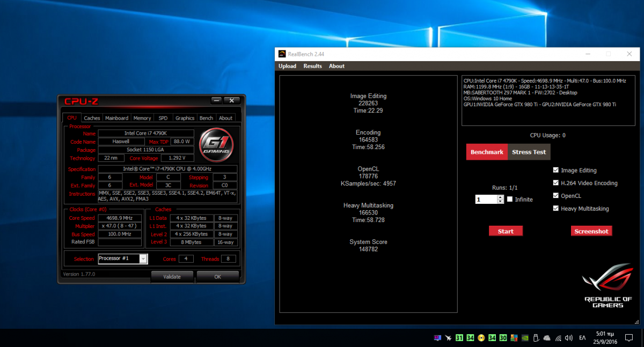Switch to the Stress Test tab

point(529,152)
